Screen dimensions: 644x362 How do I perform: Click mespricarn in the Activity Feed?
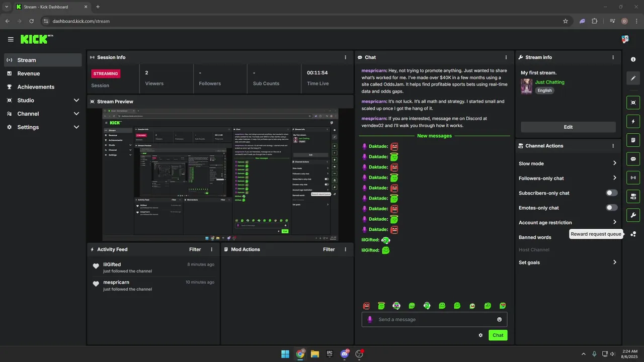[x=116, y=283]
